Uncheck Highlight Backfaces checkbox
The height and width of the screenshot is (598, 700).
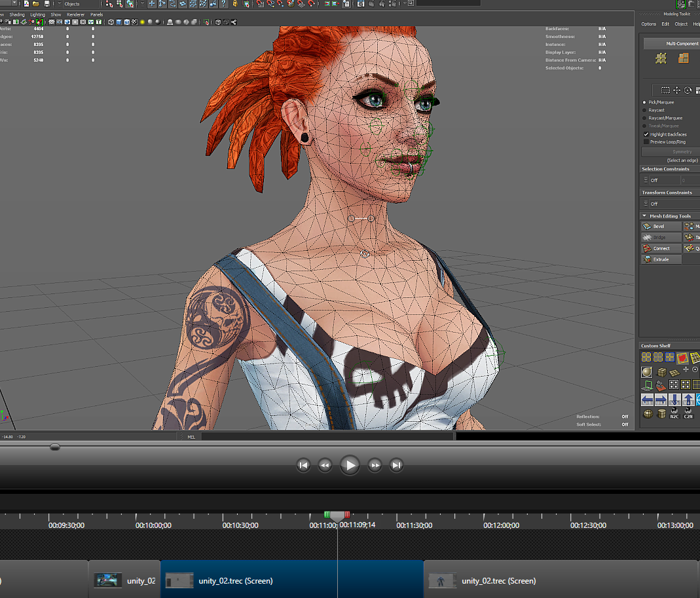point(646,134)
